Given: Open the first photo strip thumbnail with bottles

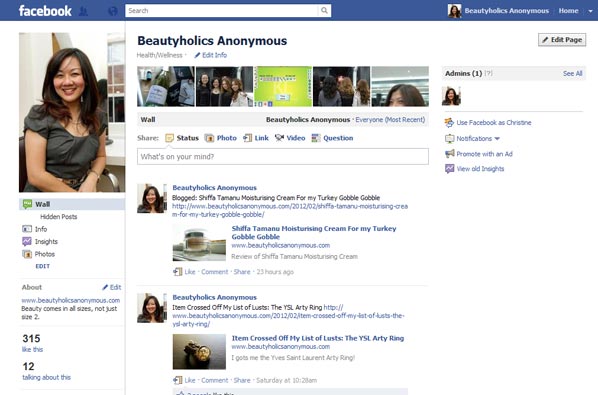Looking at the screenshot, I should (166, 87).
